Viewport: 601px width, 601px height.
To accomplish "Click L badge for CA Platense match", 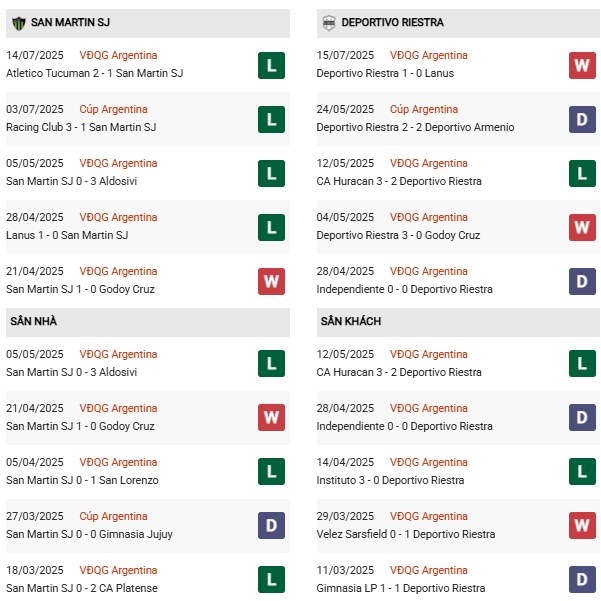I will click(x=270, y=579).
